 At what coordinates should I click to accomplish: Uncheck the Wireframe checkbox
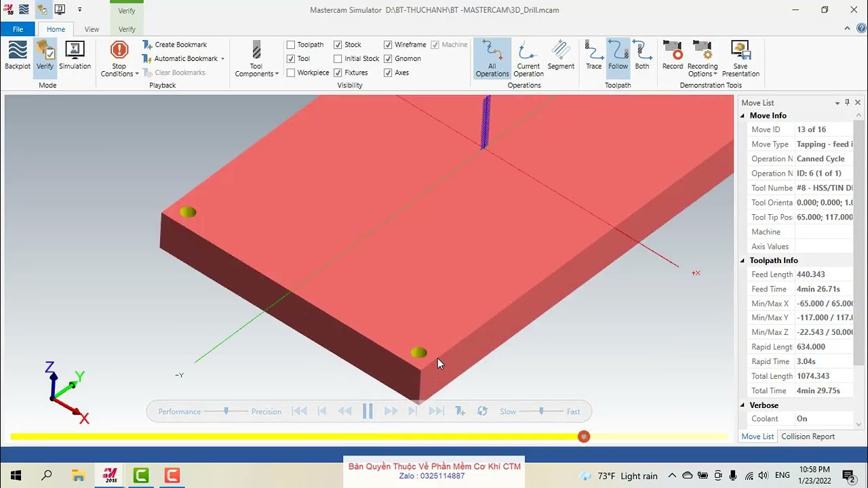pos(388,45)
